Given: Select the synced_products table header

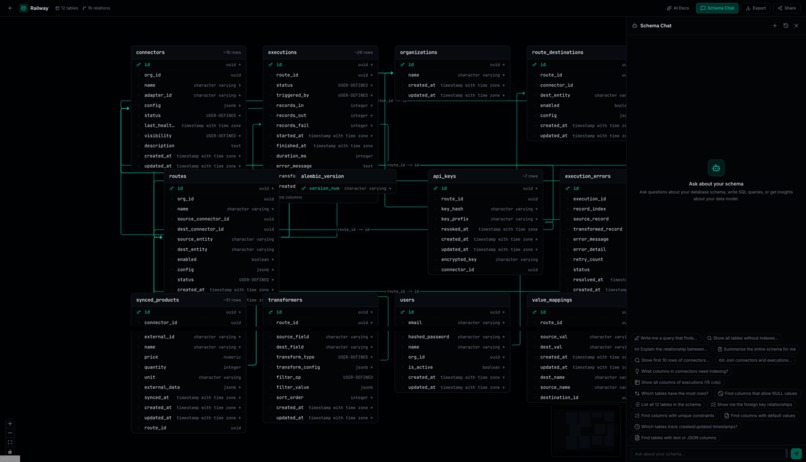Looking at the screenshot, I should pyautogui.click(x=188, y=300).
